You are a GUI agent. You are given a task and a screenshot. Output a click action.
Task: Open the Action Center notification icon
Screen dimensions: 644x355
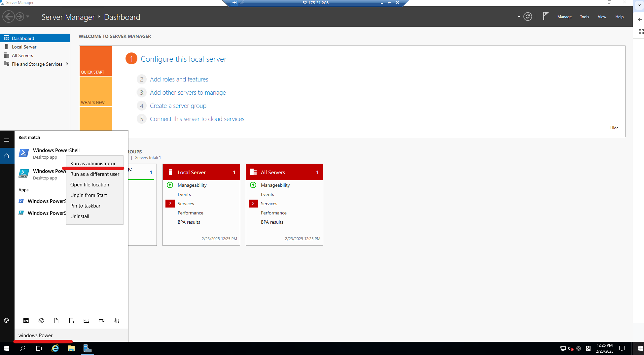[x=622, y=348]
